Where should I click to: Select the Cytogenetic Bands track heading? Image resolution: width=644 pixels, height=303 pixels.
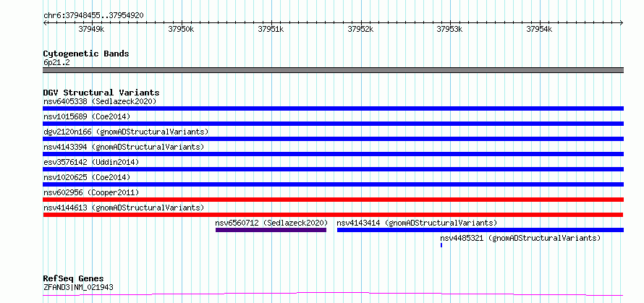86,54
